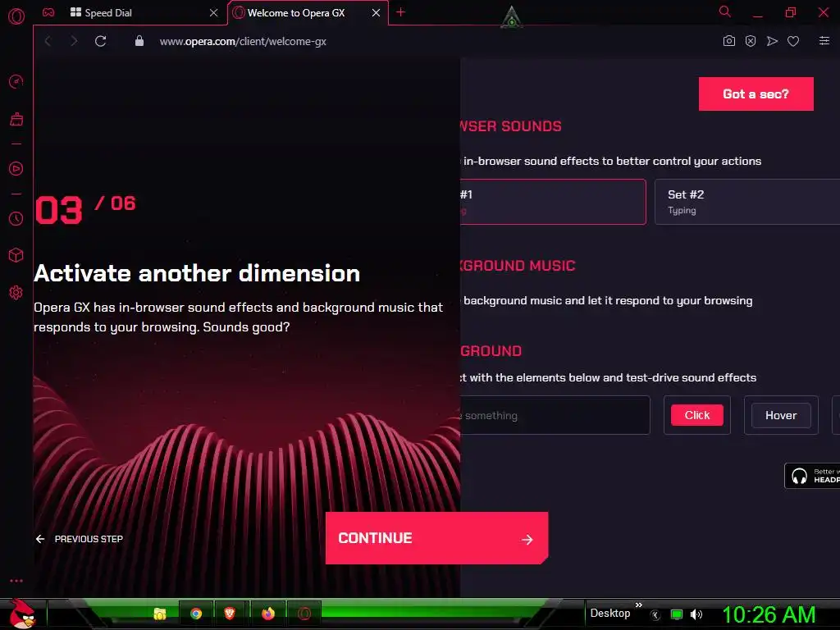The image size is (840, 630).
Task: Select sound Set #2 Typing option
Action: [747, 202]
